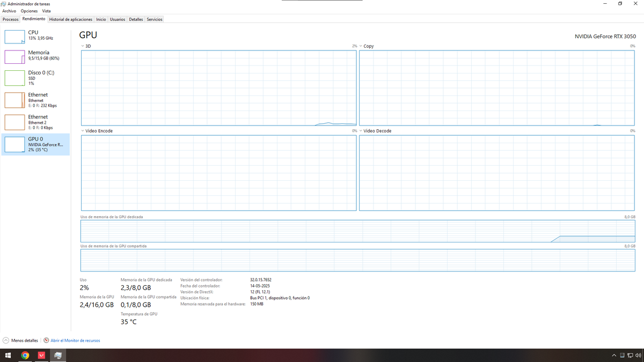644x362 pixels.
Task: Open the Video Encode graph dropdown
Action: tap(83, 131)
